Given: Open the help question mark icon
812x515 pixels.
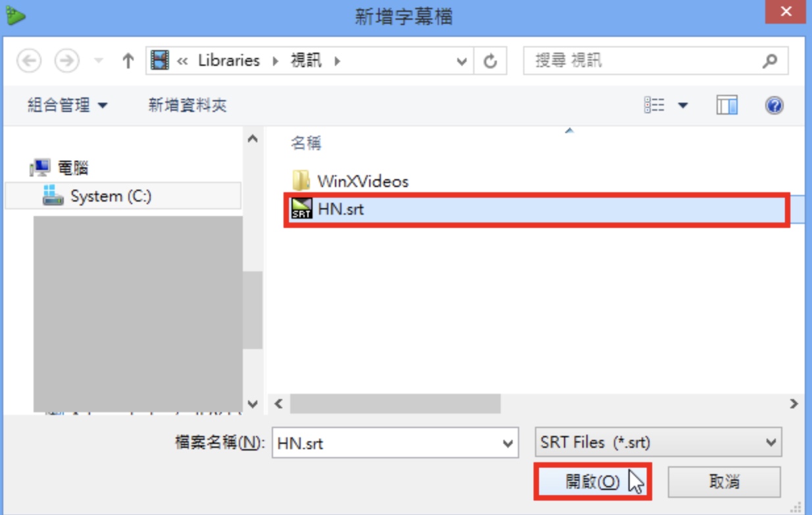Looking at the screenshot, I should click(x=774, y=105).
